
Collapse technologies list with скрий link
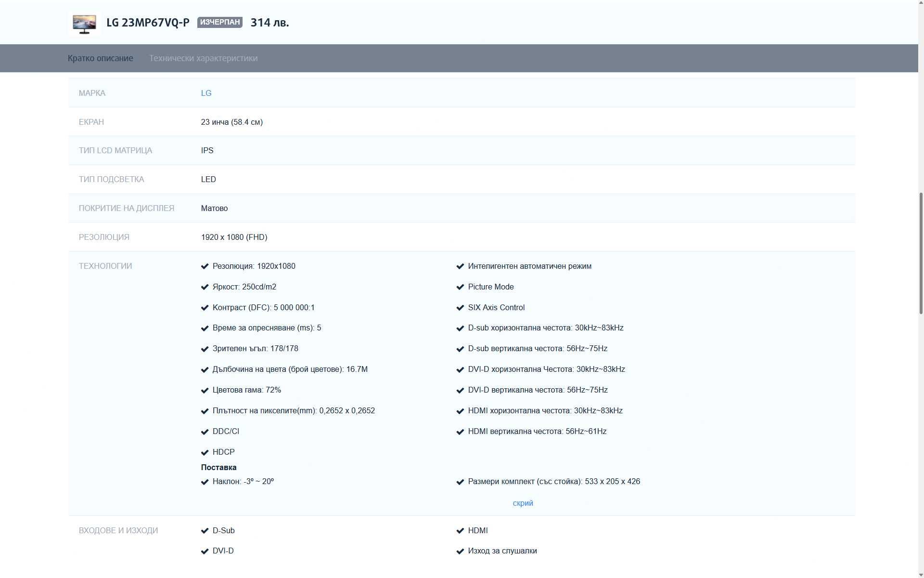tap(523, 503)
